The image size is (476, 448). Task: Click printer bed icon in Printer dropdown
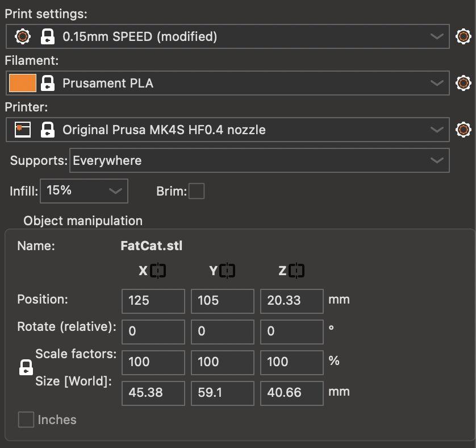[23, 130]
